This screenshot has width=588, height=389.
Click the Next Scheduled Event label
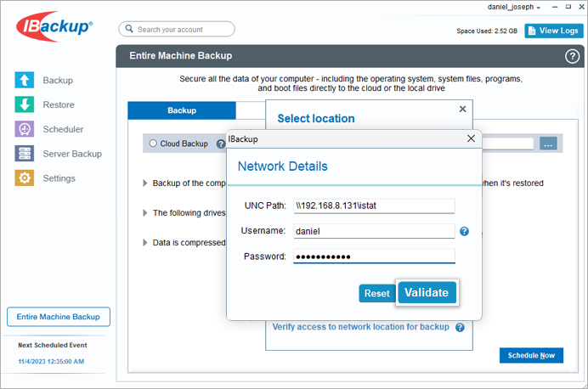coord(53,345)
